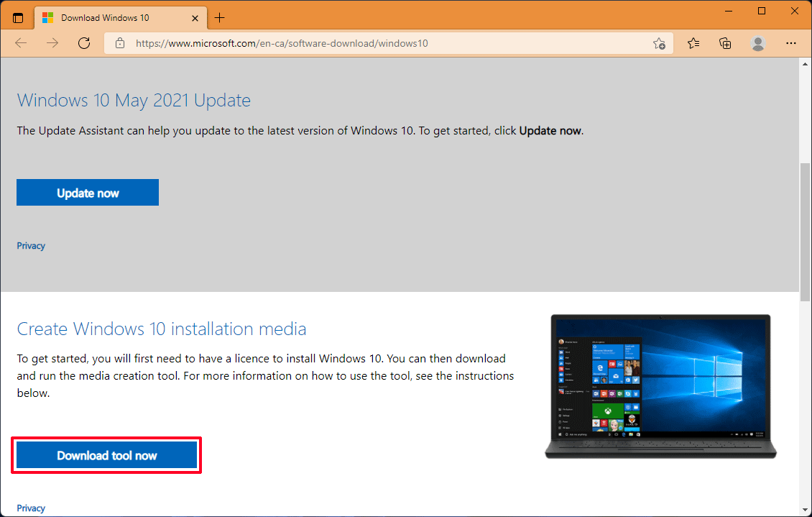Open the tab actions menu

pyautogui.click(x=17, y=17)
